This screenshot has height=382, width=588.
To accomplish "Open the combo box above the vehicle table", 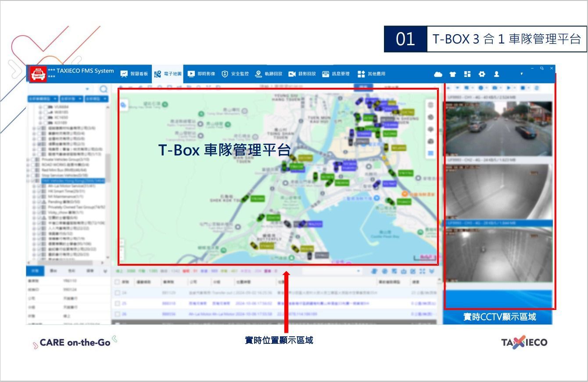I will tap(333, 272).
